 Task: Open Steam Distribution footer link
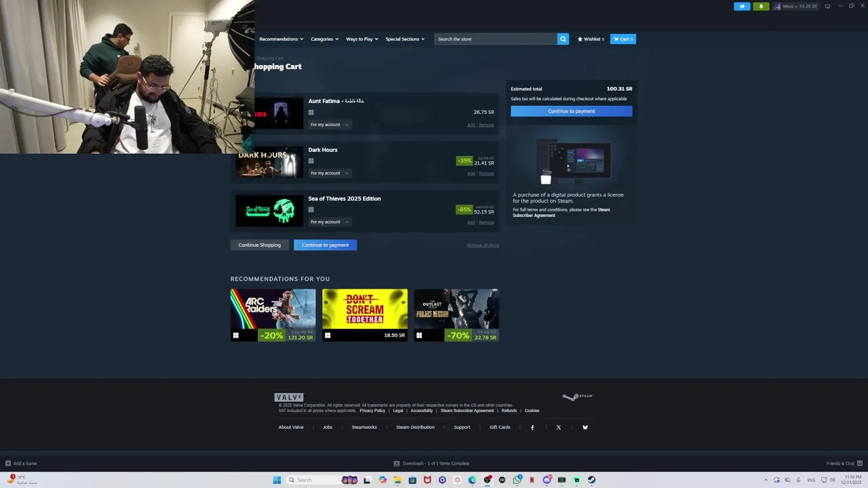[415, 427]
